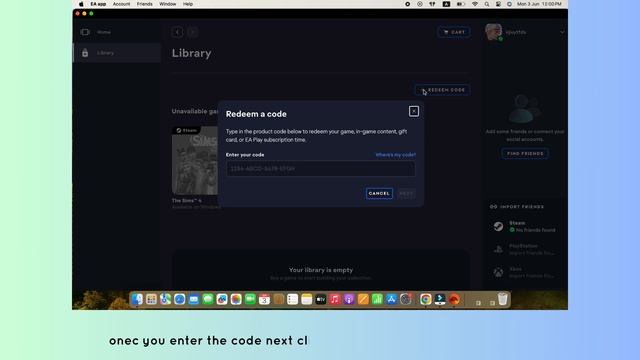Open Reminders from the Dock
The height and width of the screenshot is (360, 640).
[x=293, y=299]
